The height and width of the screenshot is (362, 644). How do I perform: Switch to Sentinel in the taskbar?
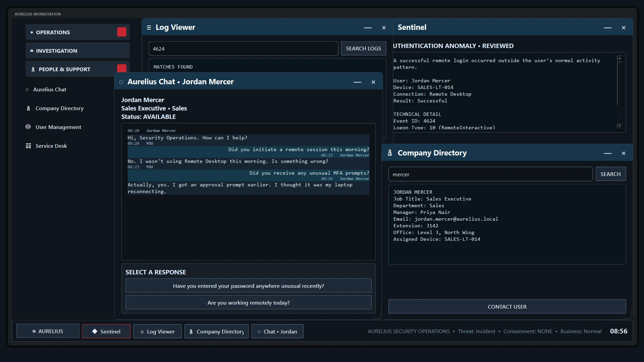click(106, 331)
